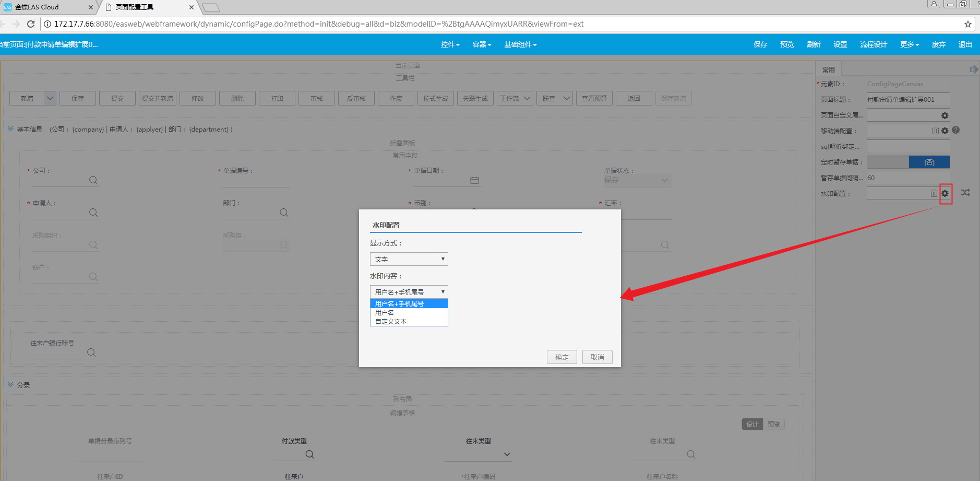
Task: Click the search icon in 公司 field
Action: click(x=93, y=180)
